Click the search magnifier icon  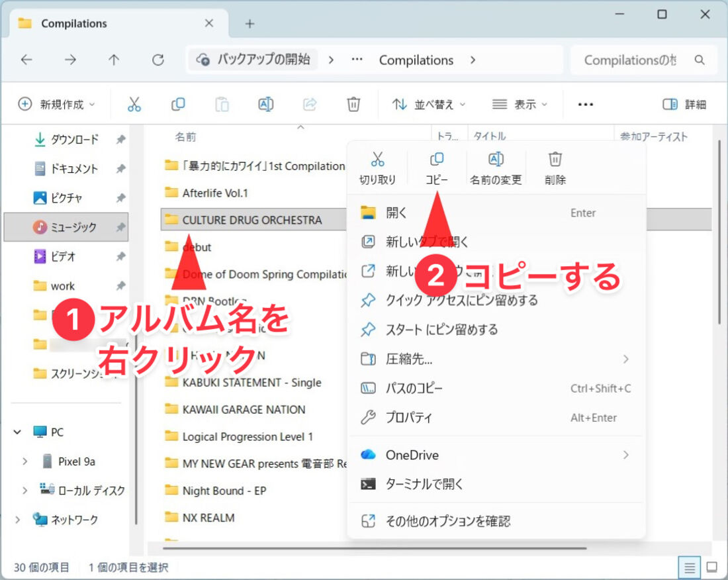tap(700, 60)
